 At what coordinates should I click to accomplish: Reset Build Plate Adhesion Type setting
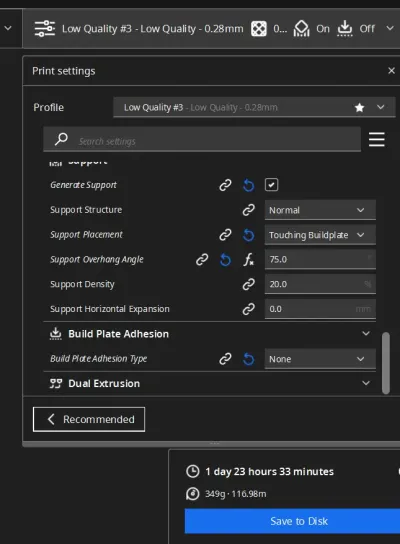[248, 359]
